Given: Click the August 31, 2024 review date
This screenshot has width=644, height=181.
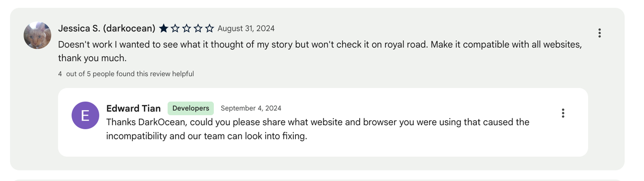Looking at the screenshot, I should (x=246, y=29).
